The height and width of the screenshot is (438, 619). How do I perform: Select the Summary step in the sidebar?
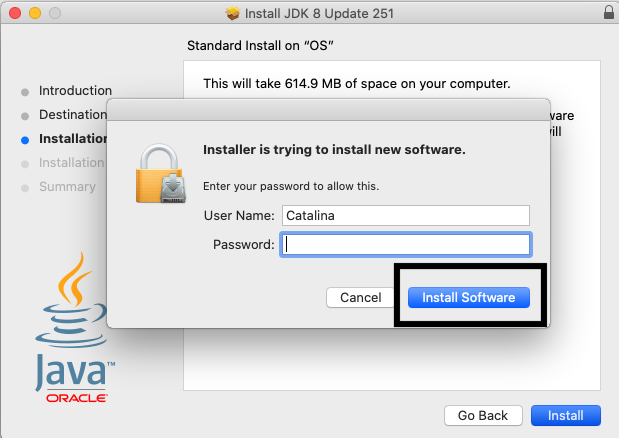click(x=67, y=187)
